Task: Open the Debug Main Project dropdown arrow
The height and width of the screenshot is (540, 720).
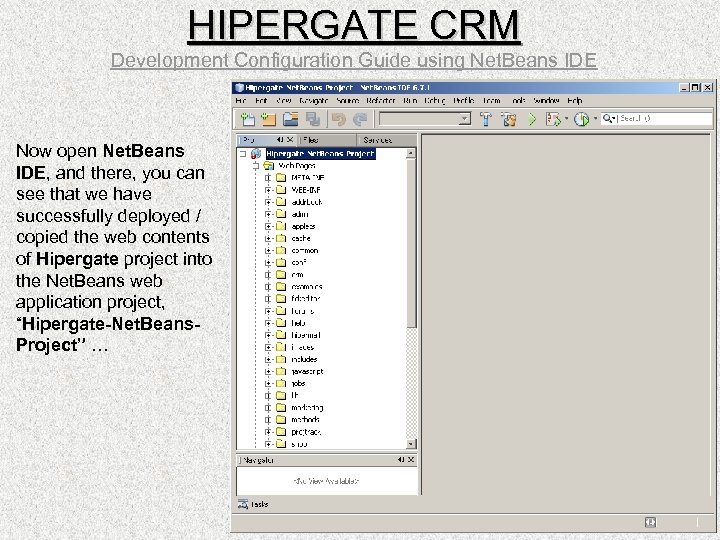Action: point(566,119)
